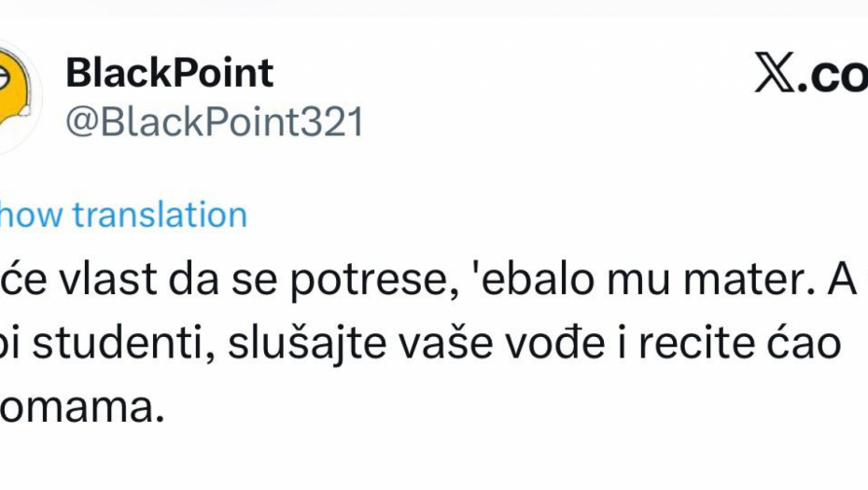Click the Show translation link
Viewport: 868px width, 490px height.
(x=123, y=215)
